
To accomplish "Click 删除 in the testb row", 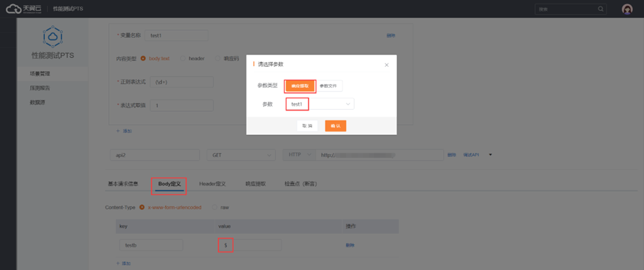I will click(x=350, y=245).
